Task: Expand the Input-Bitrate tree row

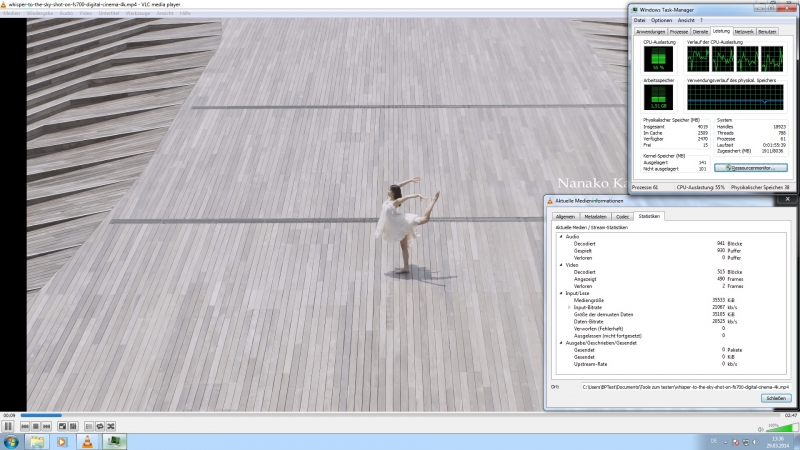Action: [569, 308]
